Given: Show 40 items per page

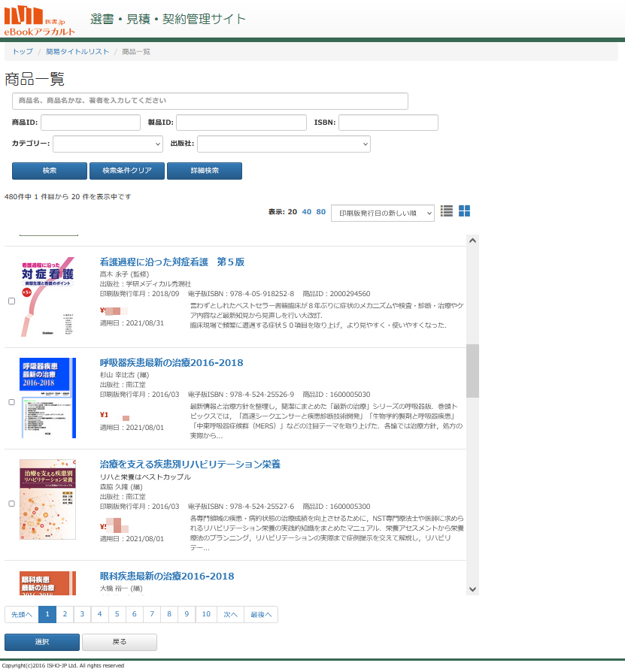Looking at the screenshot, I should click(306, 212).
